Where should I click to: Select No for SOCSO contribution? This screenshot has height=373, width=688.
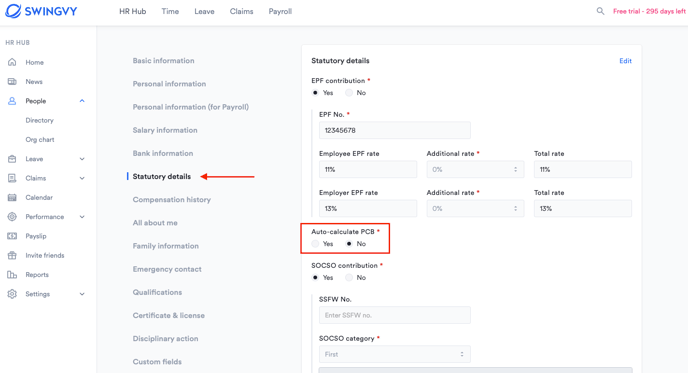click(x=349, y=277)
